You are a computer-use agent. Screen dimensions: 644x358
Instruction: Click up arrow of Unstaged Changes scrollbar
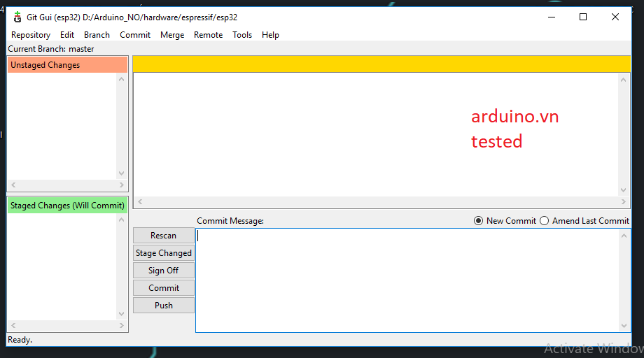click(x=121, y=79)
